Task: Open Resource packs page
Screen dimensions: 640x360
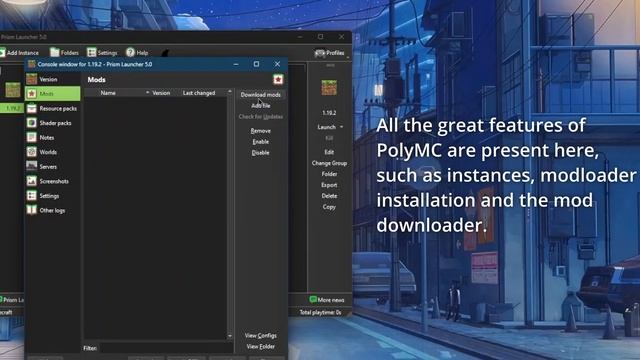Action: (53, 109)
